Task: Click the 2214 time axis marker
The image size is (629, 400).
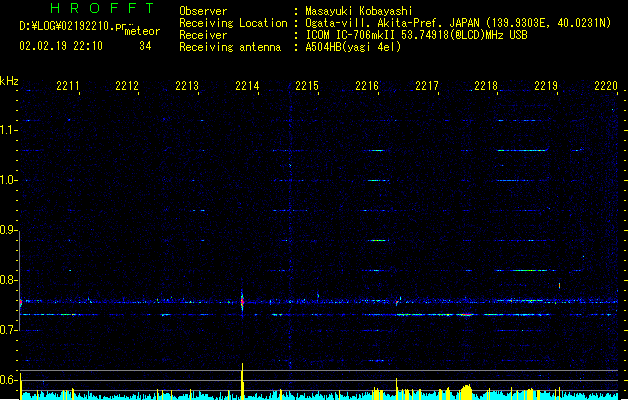Action: 247,86
